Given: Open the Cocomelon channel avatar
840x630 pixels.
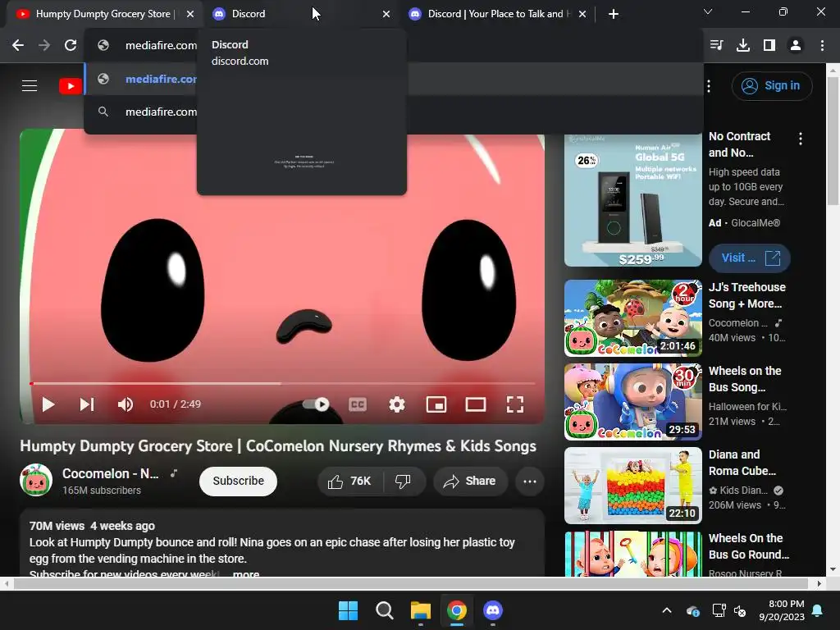Looking at the screenshot, I should click(x=36, y=480).
